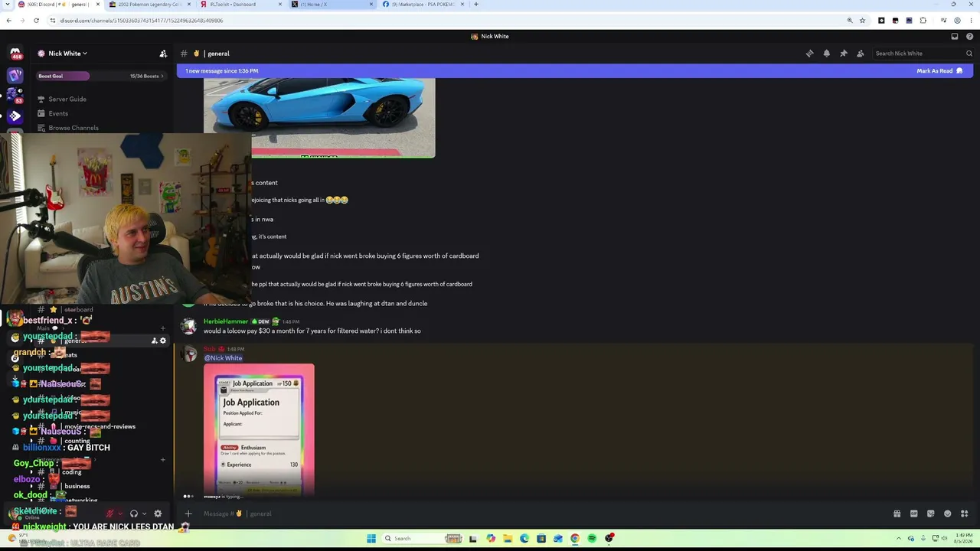
Task: Open the apps launcher icon in message bar
Action: tap(964, 514)
